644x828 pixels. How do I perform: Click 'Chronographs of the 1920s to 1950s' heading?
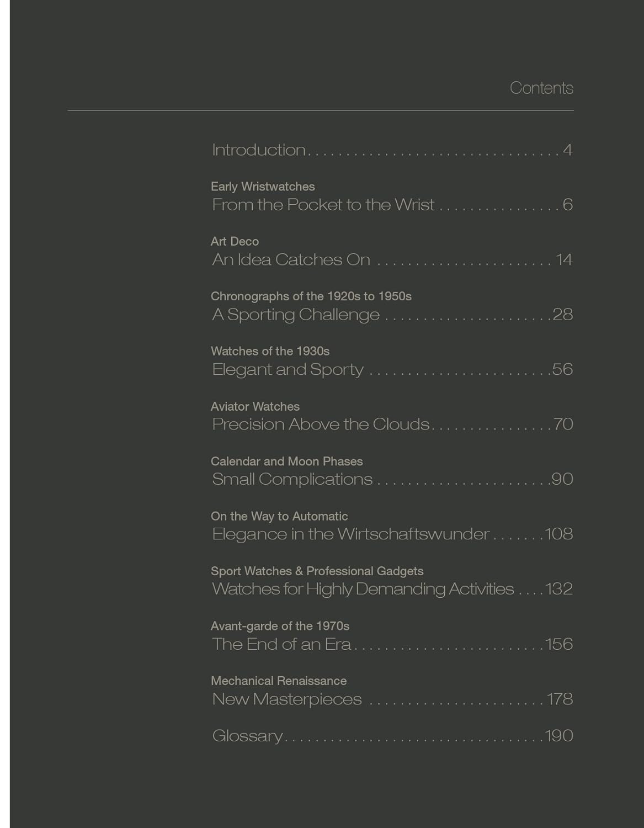coord(311,296)
